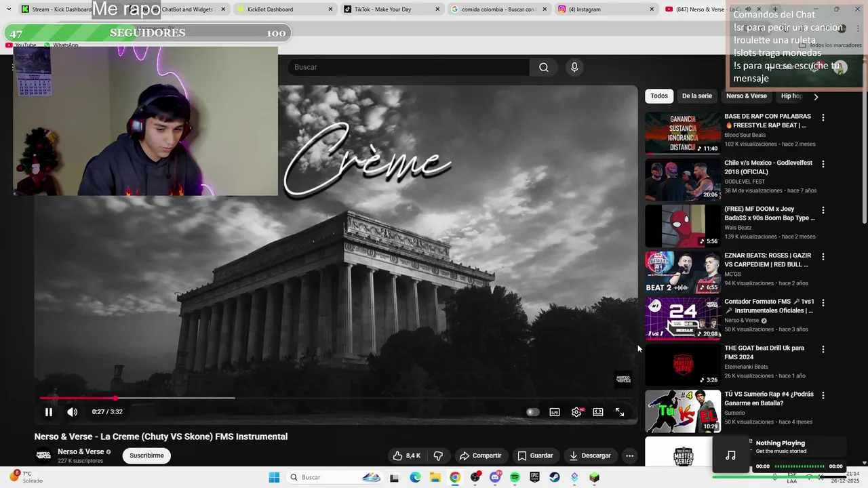Screen dimensions: 868x488
Task: Click the Guardar button
Action: (535, 455)
